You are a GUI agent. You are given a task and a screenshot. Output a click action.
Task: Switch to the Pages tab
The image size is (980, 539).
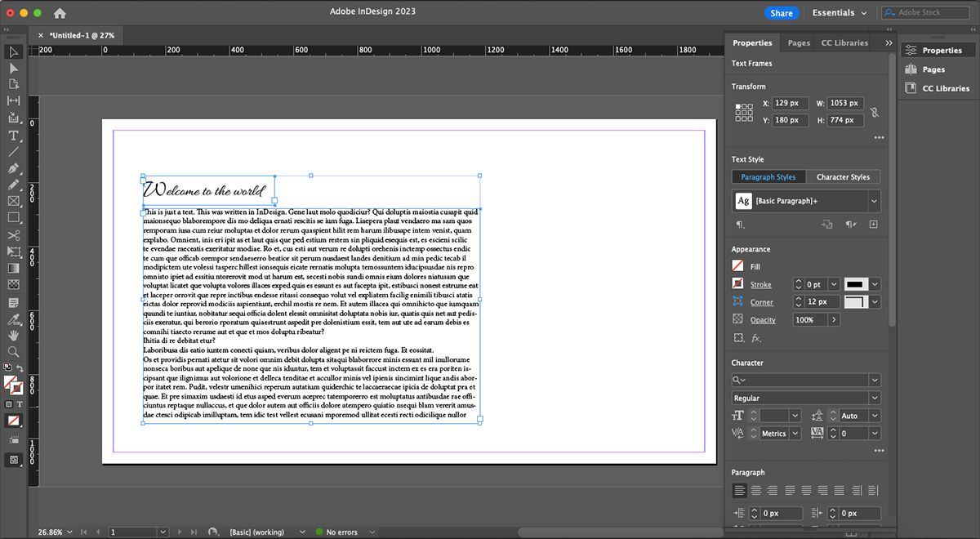click(x=799, y=43)
